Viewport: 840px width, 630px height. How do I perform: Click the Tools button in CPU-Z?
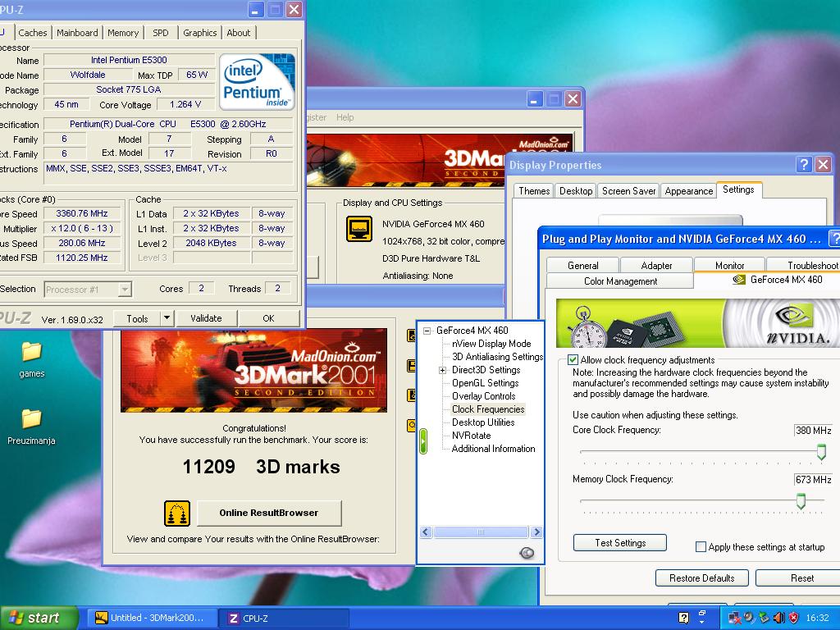coord(137,318)
